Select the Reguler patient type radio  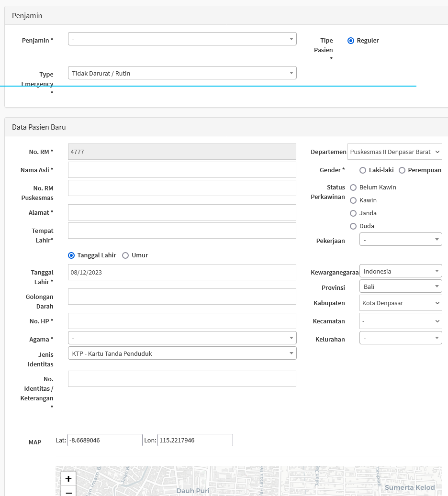click(x=351, y=41)
